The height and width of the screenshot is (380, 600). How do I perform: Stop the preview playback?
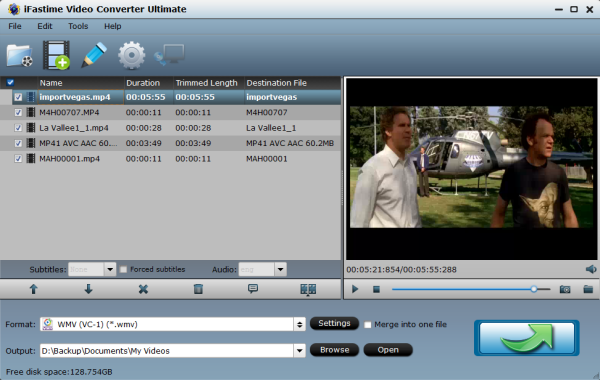[x=377, y=289]
